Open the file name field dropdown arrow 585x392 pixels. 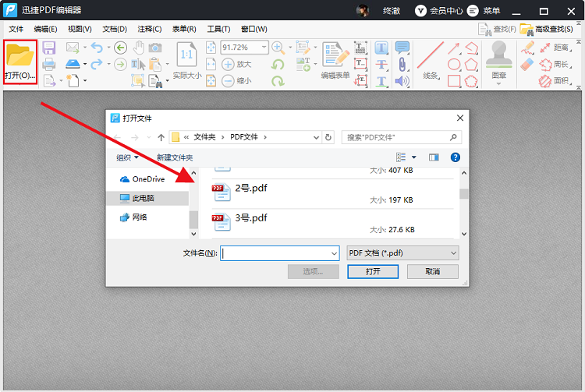[x=334, y=253]
